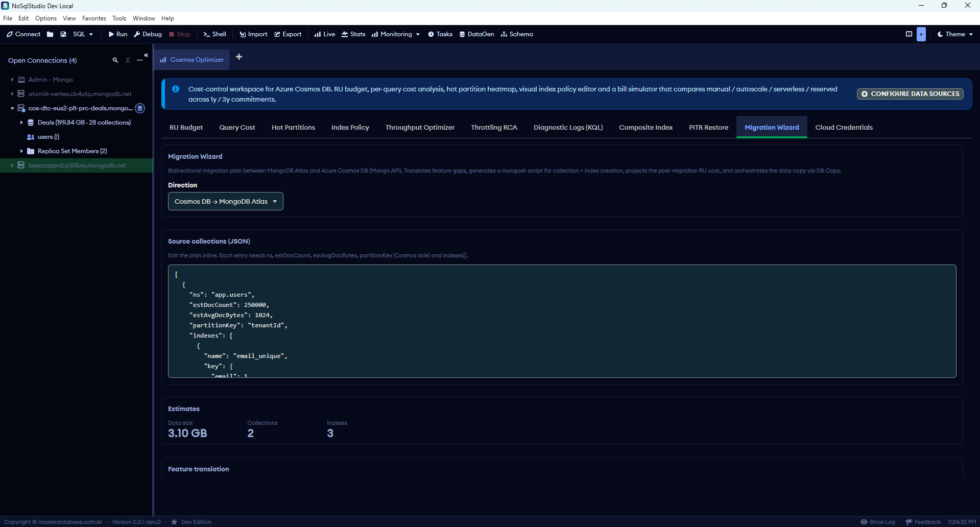Select the Migration Wizard tab

coord(772,128)
